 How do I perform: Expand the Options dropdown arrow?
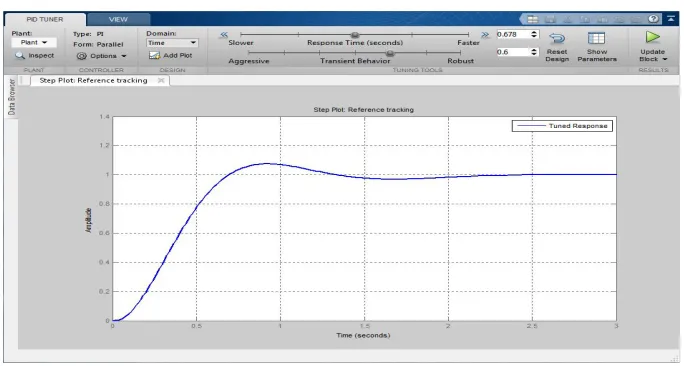click(x=124, y=56)
